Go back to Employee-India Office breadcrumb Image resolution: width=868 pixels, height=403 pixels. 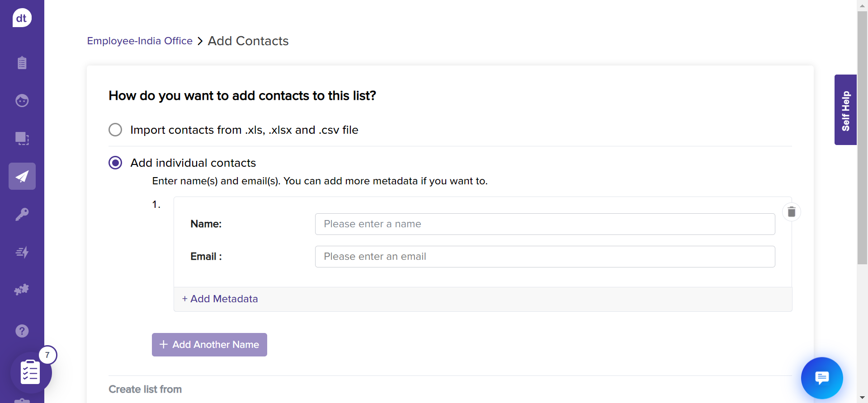click(140, 41)
